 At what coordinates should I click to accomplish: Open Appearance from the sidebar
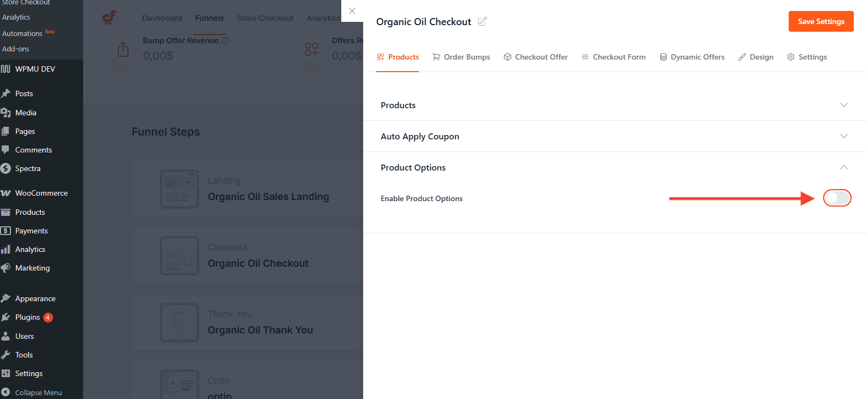coord(35,298)
